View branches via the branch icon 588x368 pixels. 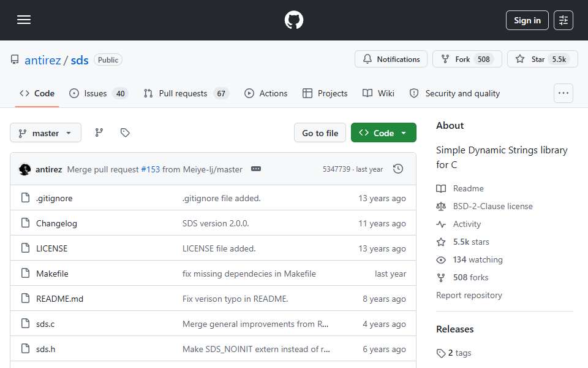99,132
